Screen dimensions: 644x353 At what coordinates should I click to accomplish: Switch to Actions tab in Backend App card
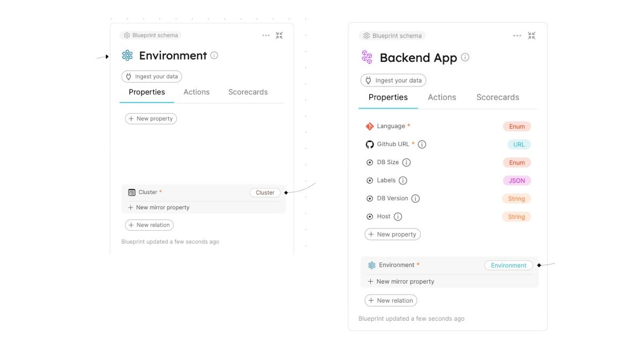pos(442,97)
